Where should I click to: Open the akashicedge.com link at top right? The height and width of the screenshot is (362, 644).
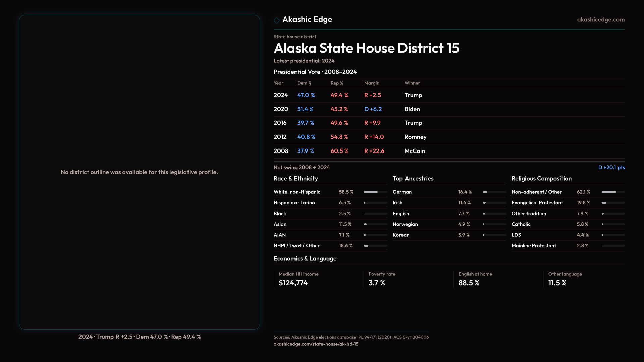click(x=600, y=20)
